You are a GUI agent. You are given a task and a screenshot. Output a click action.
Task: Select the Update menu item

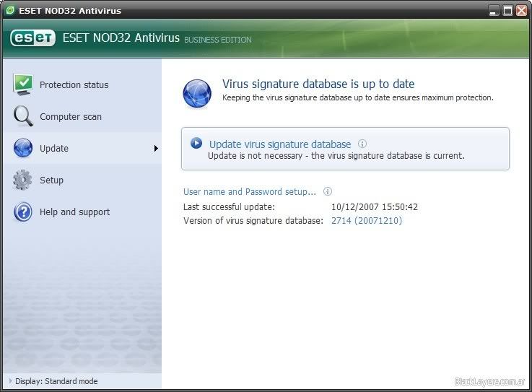click(82, 148)
